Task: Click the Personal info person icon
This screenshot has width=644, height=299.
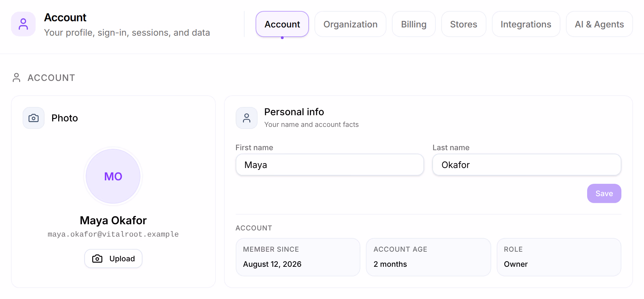Action: tap(247, 118)
